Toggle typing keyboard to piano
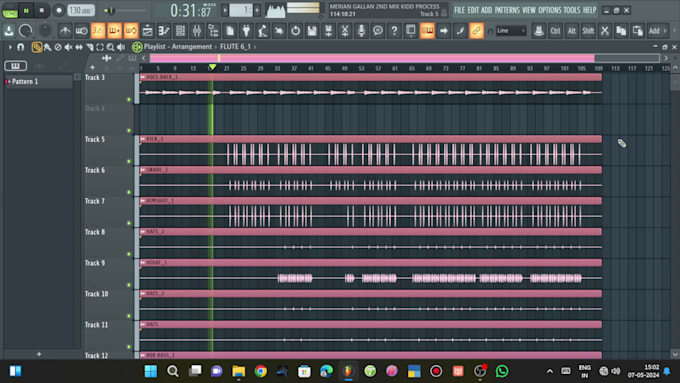The image size is (680, 383). [x=427, y=31]
